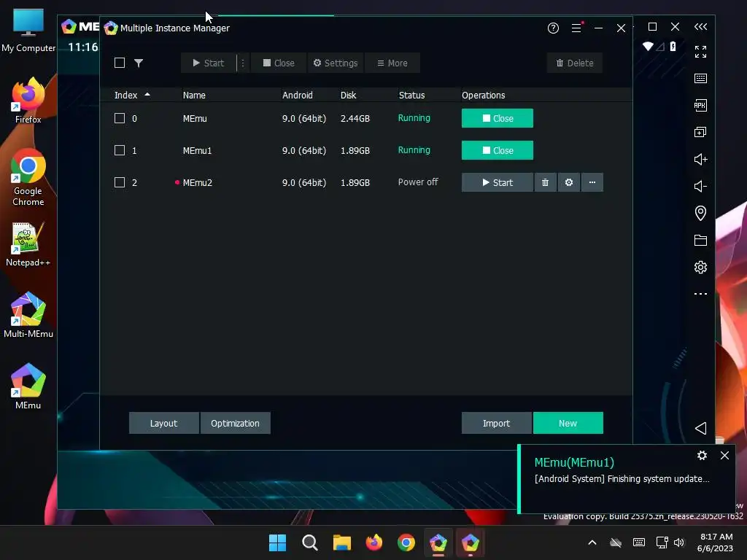747x560 pixels.
Task: Open Firefox desktop shortcut
Action: click(28, 101)
